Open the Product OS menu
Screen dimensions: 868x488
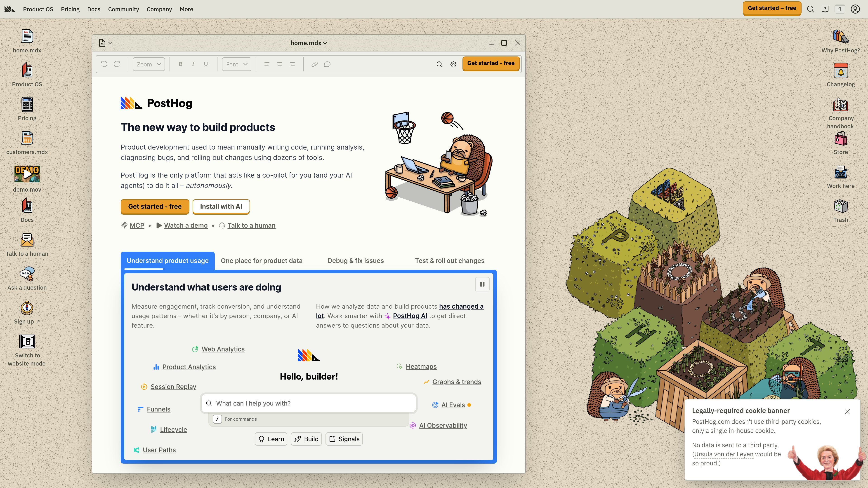(x=38, y=9)
